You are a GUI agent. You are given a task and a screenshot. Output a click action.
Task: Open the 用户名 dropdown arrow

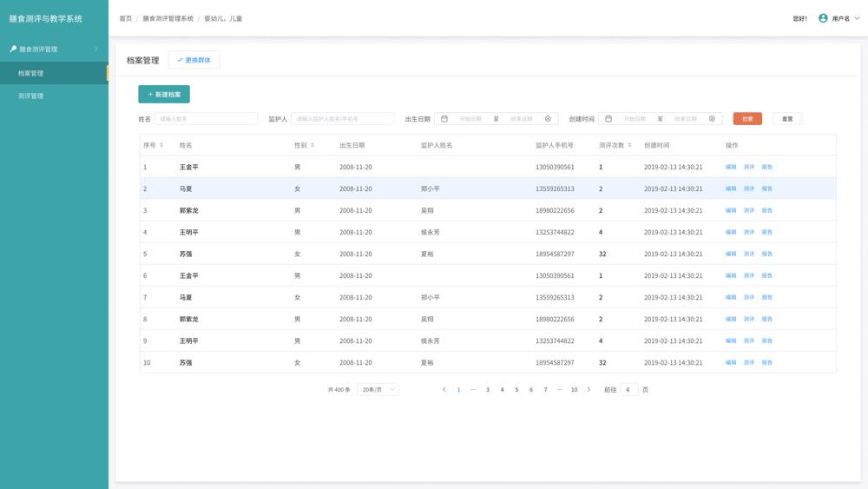click(857, 18)
